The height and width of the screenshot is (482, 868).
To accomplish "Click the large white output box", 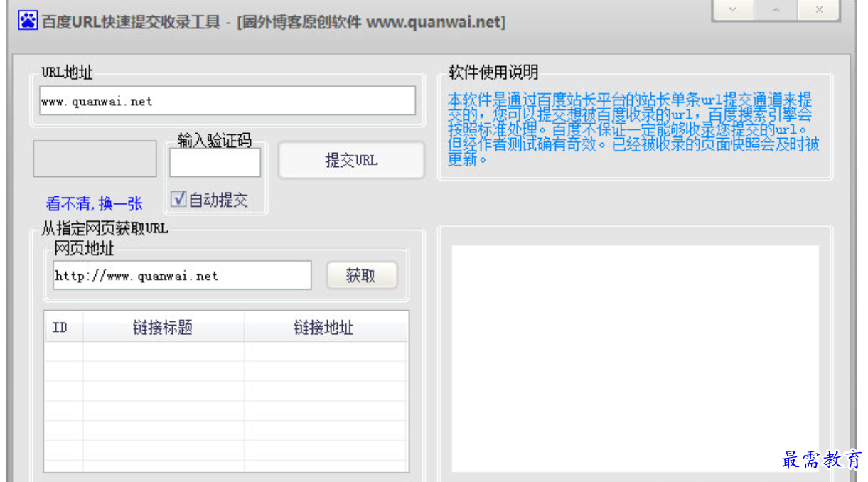I will point(635,359).
